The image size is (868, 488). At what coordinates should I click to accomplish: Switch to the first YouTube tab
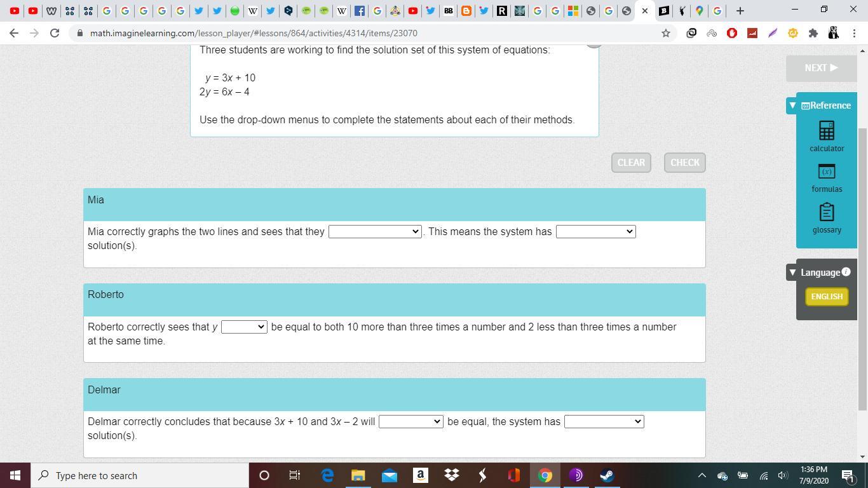pos(15,10)
